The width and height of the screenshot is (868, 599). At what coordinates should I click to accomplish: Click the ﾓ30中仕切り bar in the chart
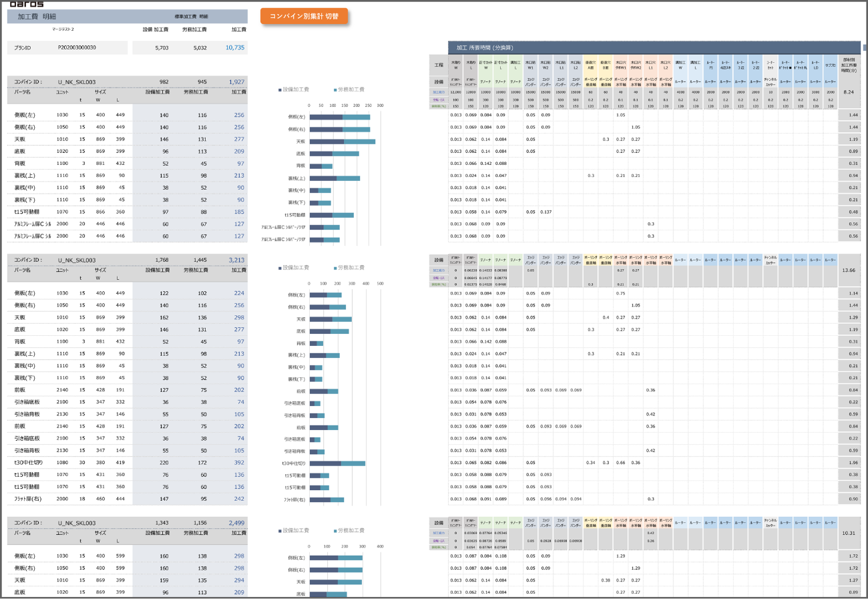click(337, 463)
